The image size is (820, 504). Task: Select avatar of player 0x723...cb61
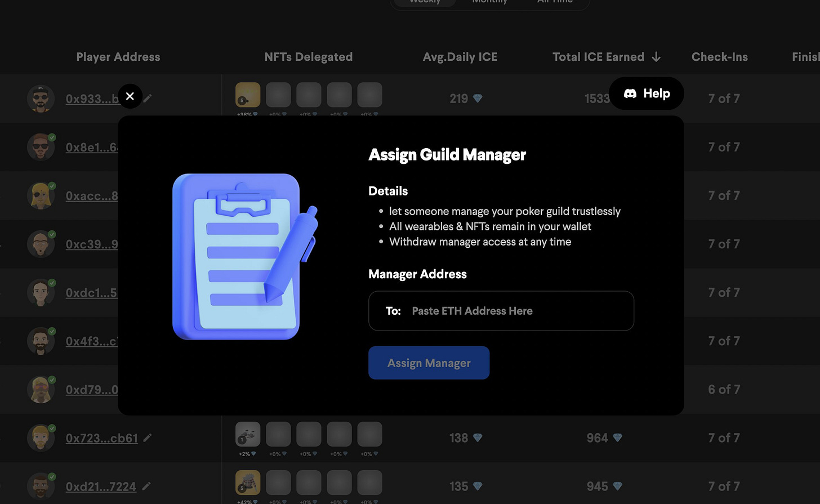pyautogui.click(x=41, y=438)
